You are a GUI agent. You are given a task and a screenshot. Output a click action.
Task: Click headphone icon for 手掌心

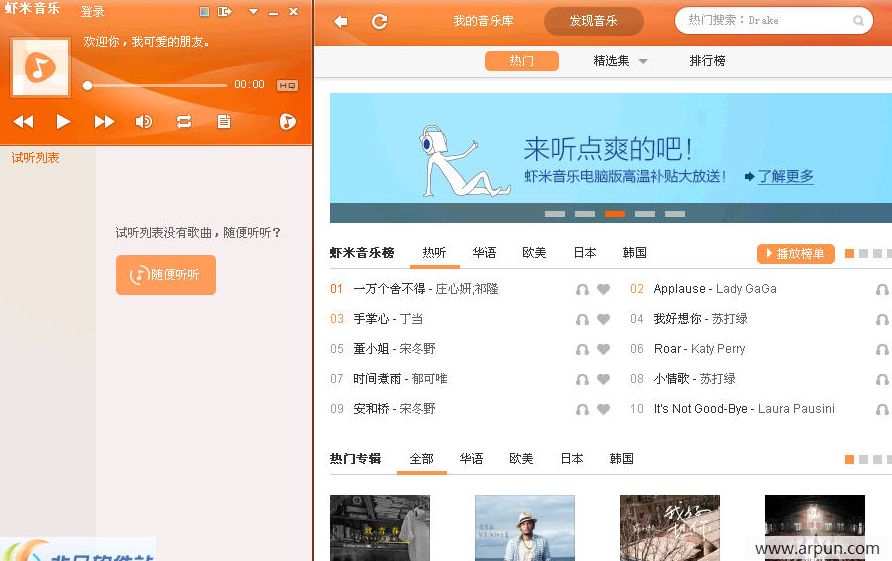582,320
